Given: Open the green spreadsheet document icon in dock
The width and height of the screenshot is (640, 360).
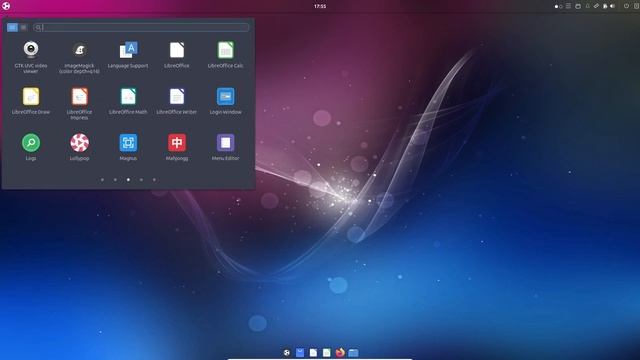Looking at the screenshot, I should (x=327, y=353).
